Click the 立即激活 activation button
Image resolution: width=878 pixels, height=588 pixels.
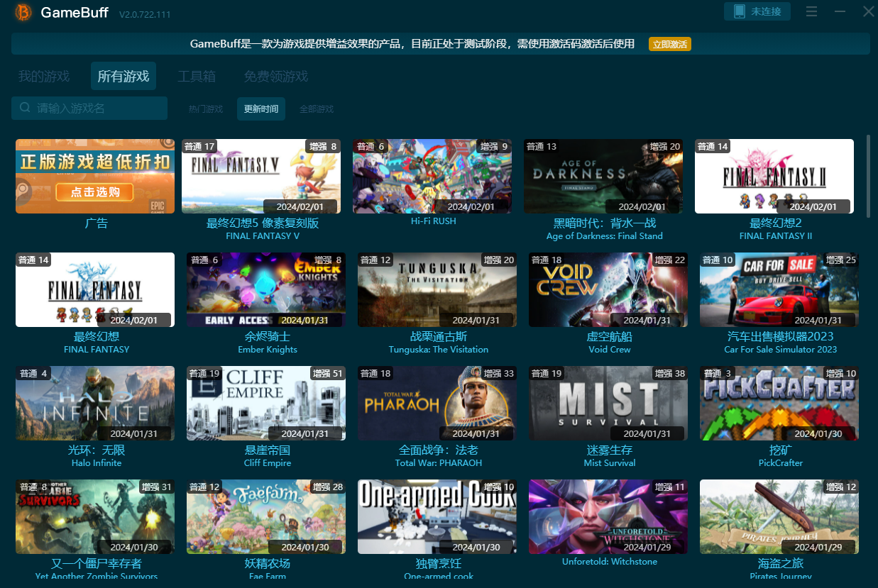coord(669,44)
